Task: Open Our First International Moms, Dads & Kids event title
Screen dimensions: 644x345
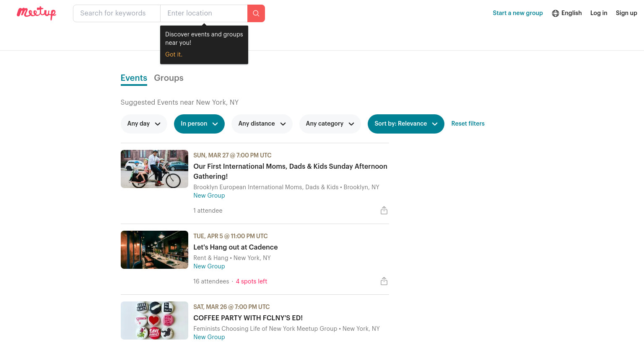Action: 290,171
